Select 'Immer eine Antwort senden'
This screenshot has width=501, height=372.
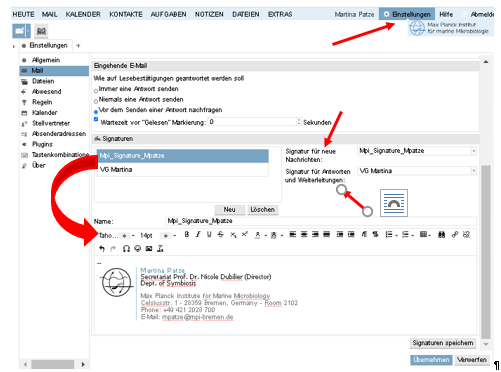click(x=96, y=90)
